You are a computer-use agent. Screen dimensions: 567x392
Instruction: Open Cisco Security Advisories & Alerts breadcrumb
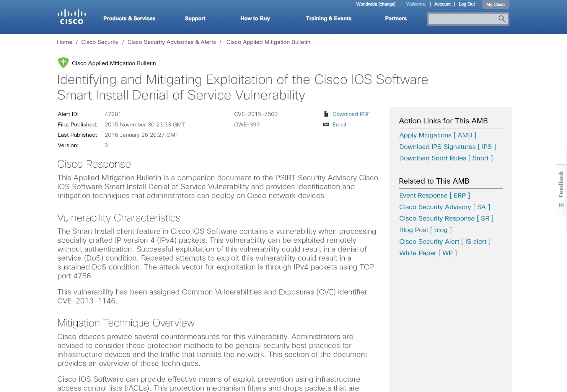pos(172,42)
